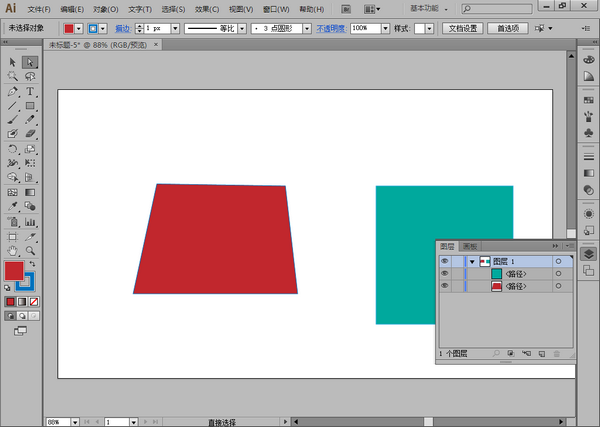This screenshot has height=427, width=600.
Task: Activate the Direct Selection arrow tool
Action: click(30, 62)
